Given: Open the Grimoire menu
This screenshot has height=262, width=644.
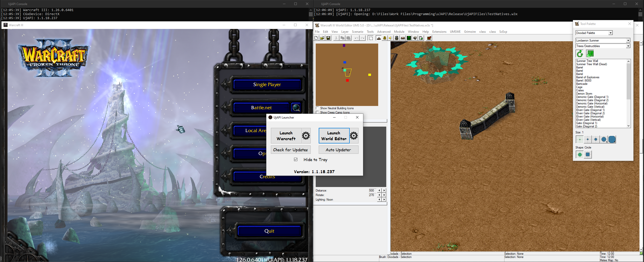Looking at the screenshot, I should point(470,32).
